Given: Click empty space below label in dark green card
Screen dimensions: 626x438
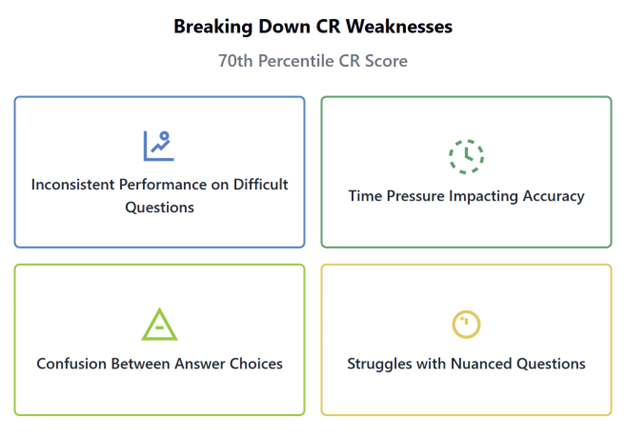Looking at the screenshot, I should pyautogui.click(x=466, y=227).
